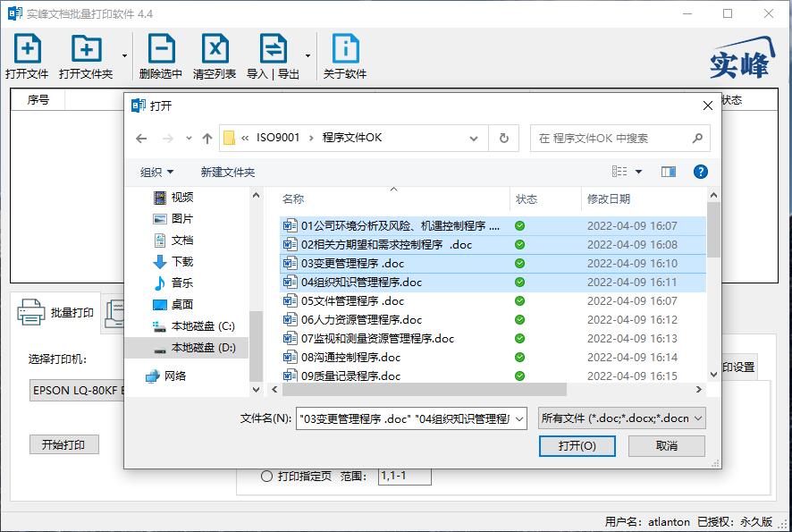Select file 02相关方期望和需求控制程序 .doc
792x532 pixels.
coord(493,244)
